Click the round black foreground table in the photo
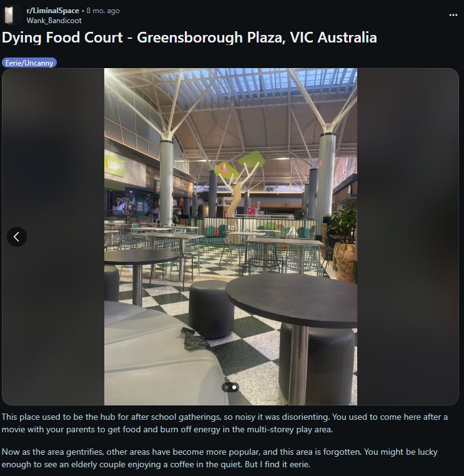This screenshot has width=464, height=476. click(292, 300)
